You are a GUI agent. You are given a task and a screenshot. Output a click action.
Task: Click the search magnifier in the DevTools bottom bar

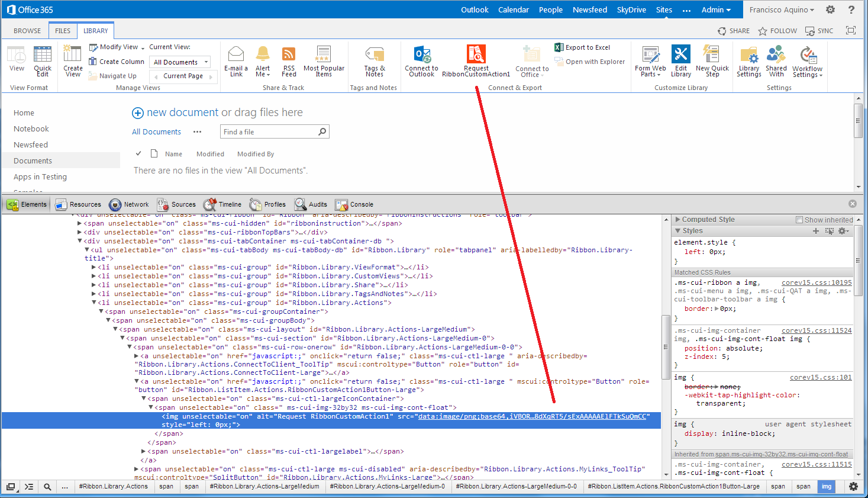[47, 487]
